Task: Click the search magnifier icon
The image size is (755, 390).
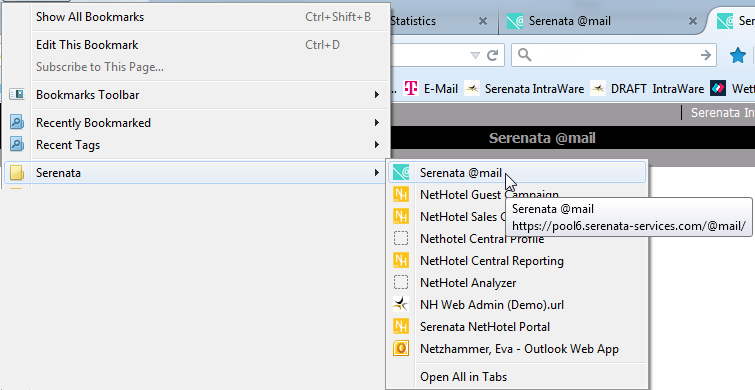Action: pos(525,55)
